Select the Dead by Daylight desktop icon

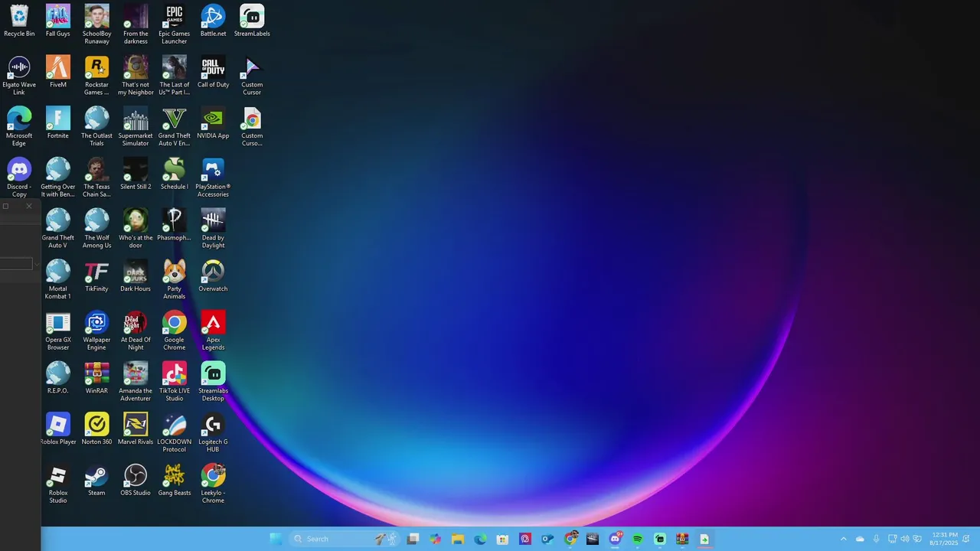[x=213, y=228]
